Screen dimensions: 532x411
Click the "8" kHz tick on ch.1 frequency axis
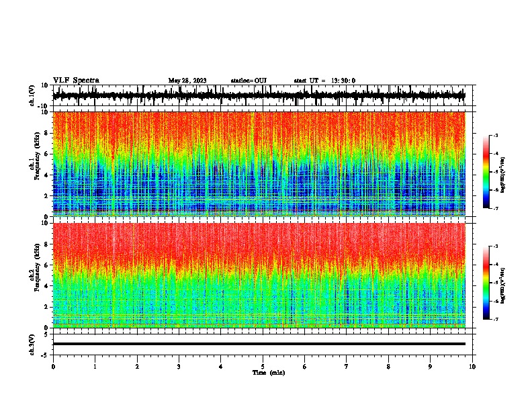(x=47, y=133)
